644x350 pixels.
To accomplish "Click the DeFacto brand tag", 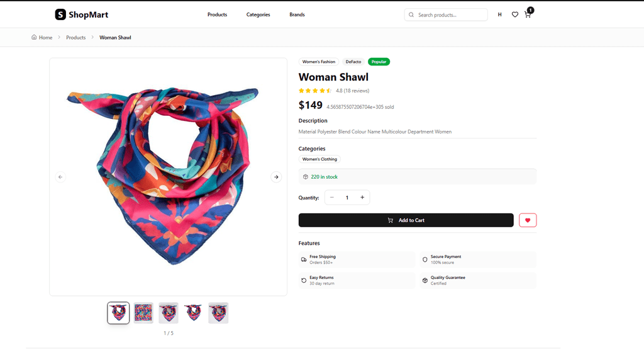I will click(353, 62).
